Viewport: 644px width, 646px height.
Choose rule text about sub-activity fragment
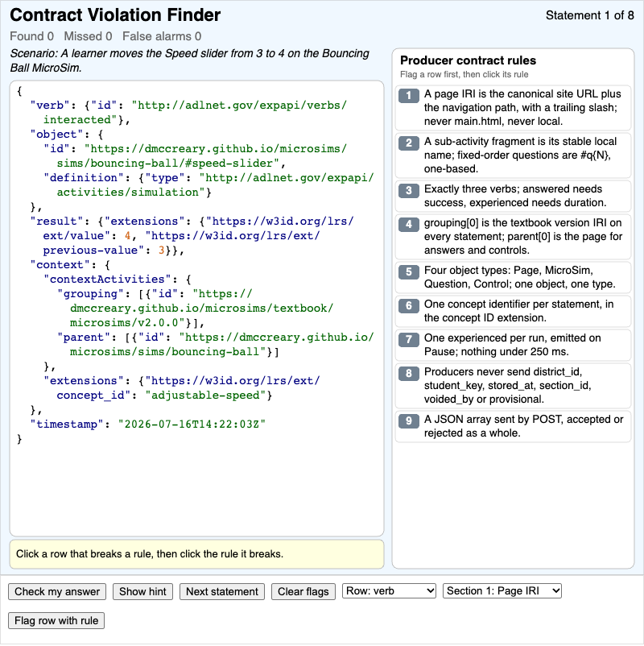(521, 155)
